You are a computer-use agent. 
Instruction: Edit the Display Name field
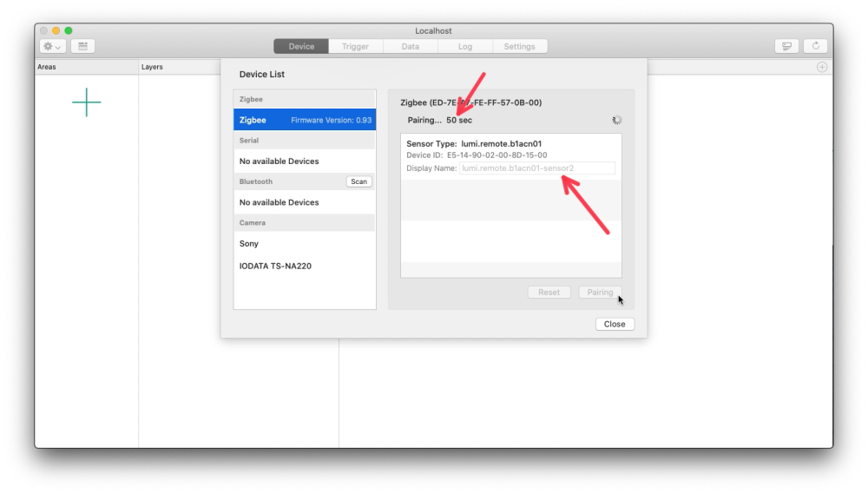tap(537, 168)
